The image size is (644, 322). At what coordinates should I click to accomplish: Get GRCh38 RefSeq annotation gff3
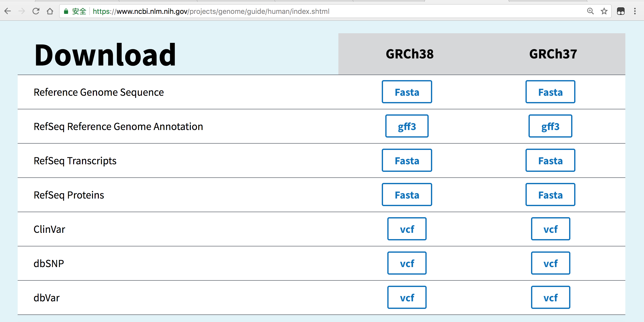click(407, 126)
